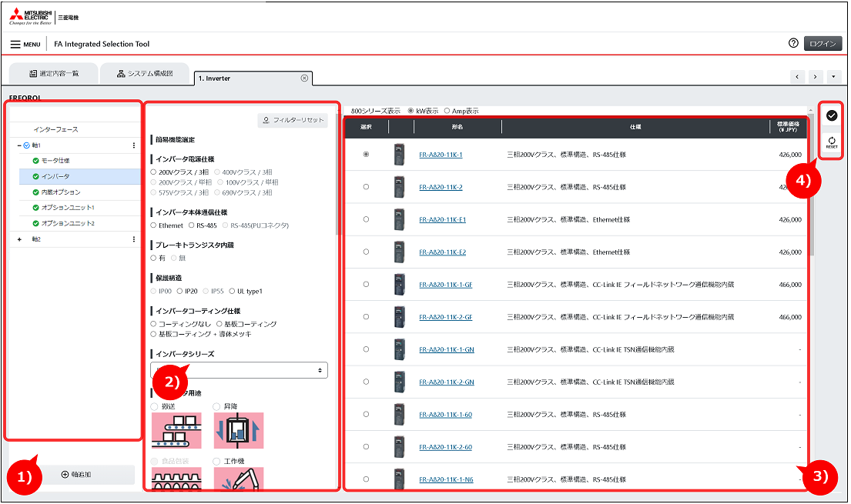The height and width of the screenshot is (504, 851).
Task: Open the tab list dropdown arrow
Action: (833, 77)
